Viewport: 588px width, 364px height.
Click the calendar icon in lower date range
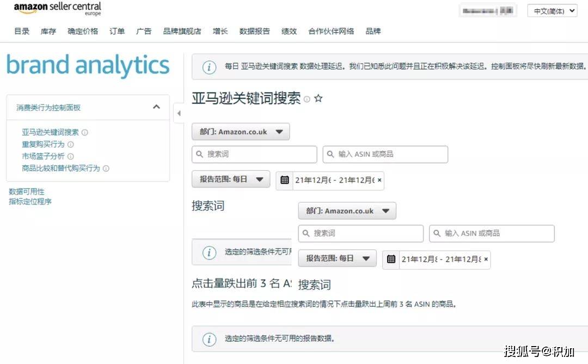(x=391, y=259)
